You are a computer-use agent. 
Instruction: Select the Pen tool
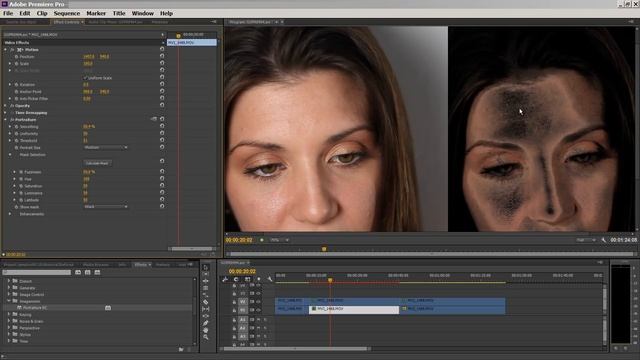(x=206, y=323)
